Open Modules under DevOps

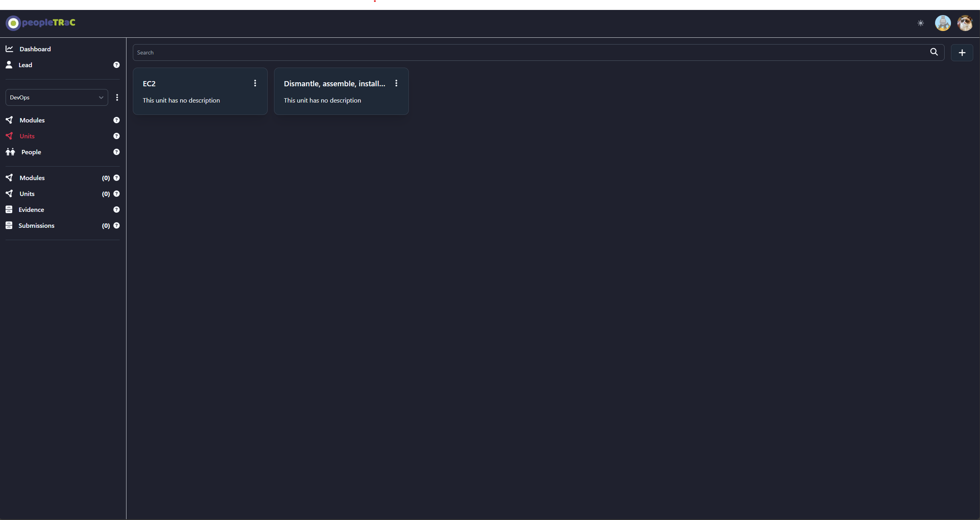pyautogui.click(x=32, y=120)
